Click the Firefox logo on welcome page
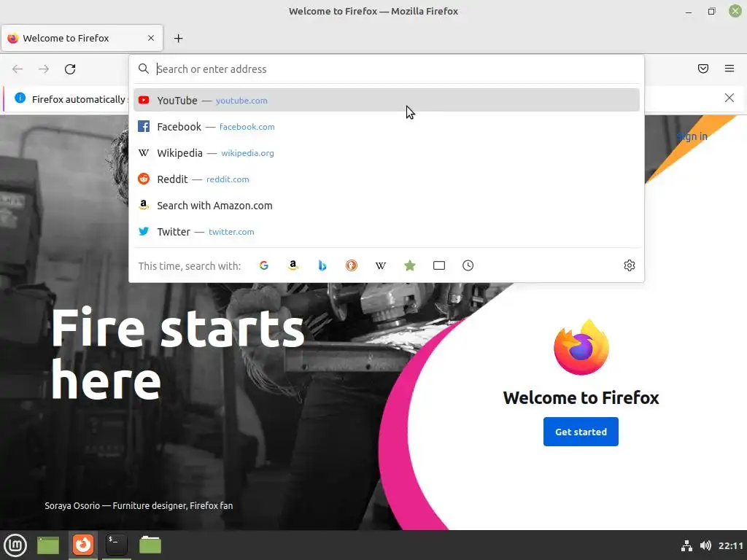Screen dimensions: 747x560 [x=581, y=347]
